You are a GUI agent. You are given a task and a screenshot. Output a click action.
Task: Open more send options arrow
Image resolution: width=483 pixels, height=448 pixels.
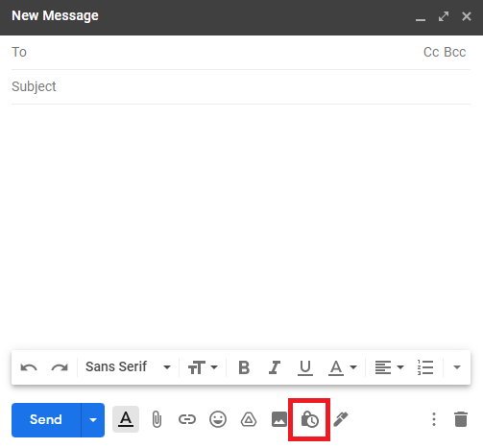93,420
